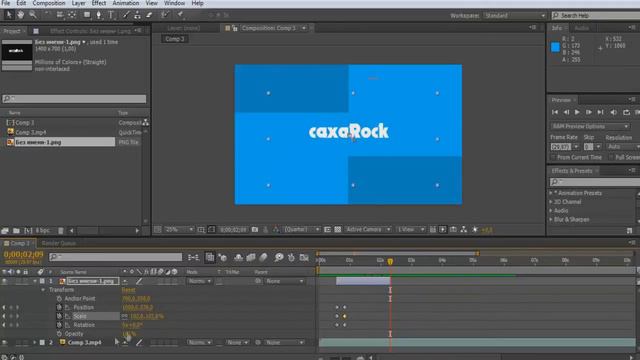Image resolution: width=640 pixels, height=360 pixels.
Task: Toggle Draft 3D in timeline
Action: [223, 257]
